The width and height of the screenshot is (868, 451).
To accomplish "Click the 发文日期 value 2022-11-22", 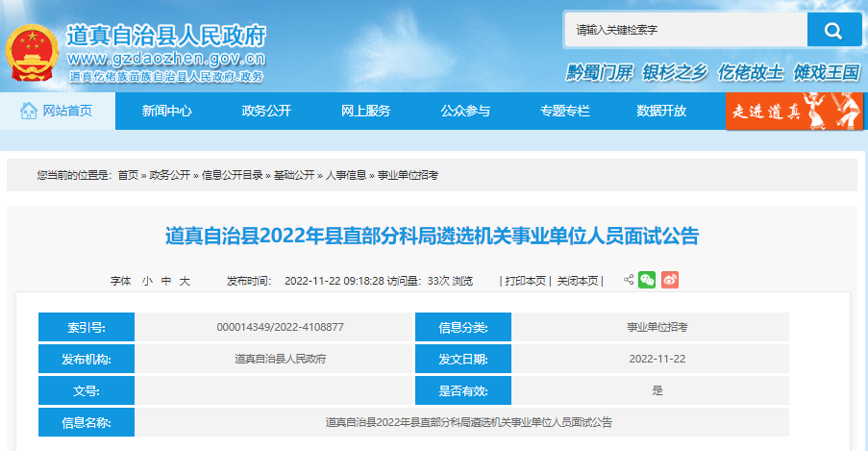I will (x=657, y=359).
